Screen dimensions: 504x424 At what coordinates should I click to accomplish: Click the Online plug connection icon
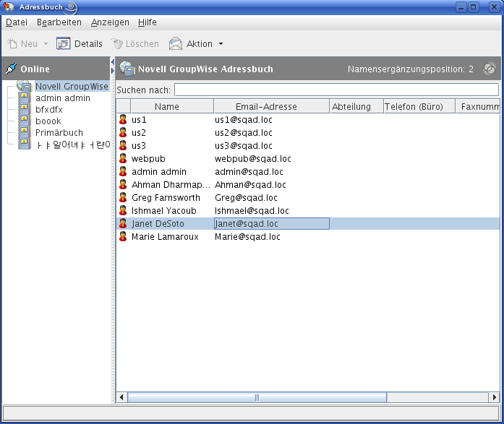pyautogui.click(x=12, y=69)
